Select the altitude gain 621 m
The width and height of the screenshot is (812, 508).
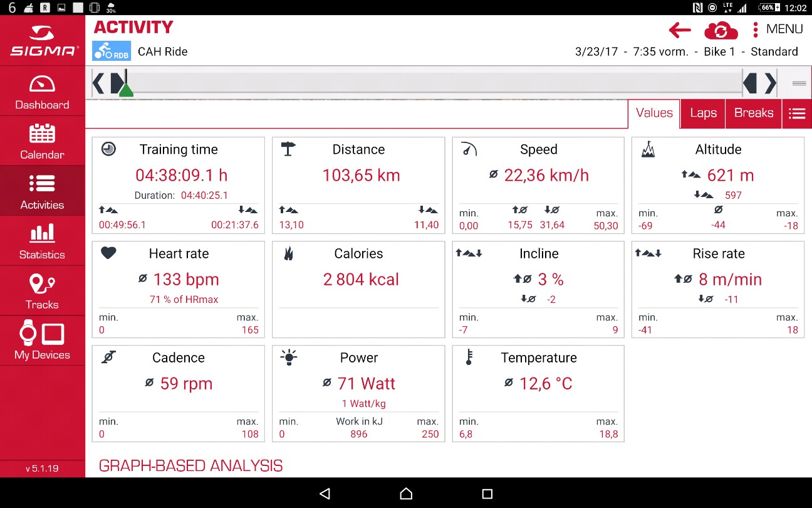tap(731, 175)
